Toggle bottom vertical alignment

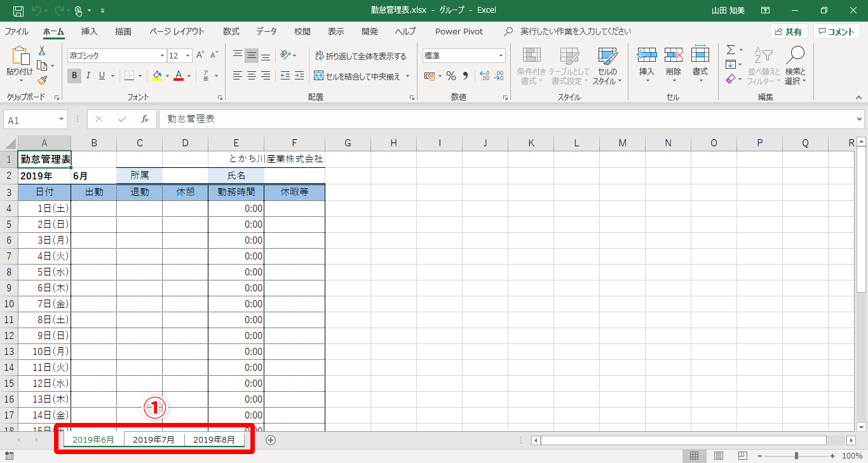[x=266, y=56]
